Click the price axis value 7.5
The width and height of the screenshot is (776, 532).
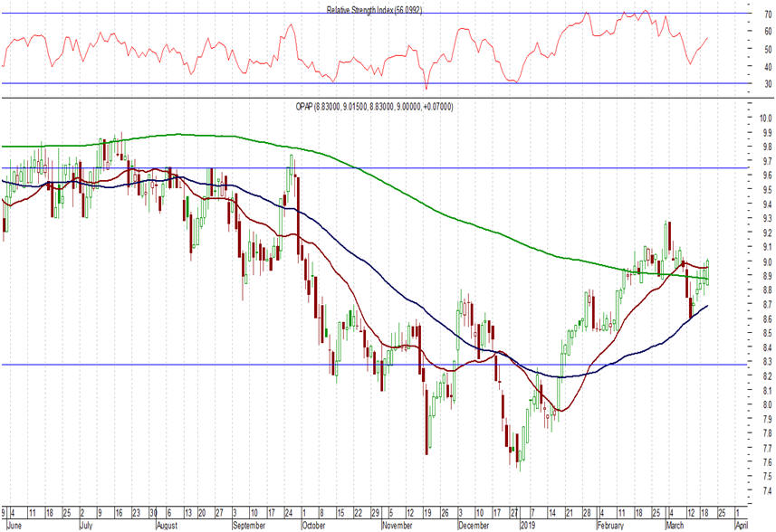click(x=767, y=476)
